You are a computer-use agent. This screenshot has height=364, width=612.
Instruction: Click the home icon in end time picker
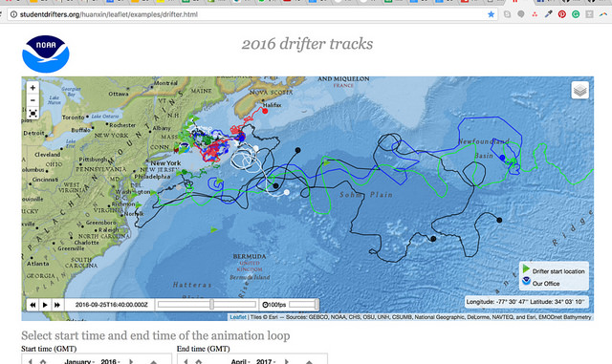[x=199, y=362]
